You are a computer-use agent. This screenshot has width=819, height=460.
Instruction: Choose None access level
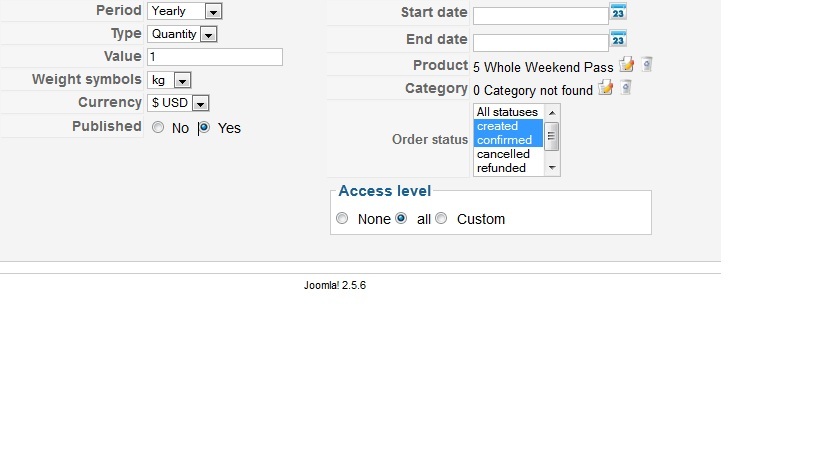tap(342, 218)
